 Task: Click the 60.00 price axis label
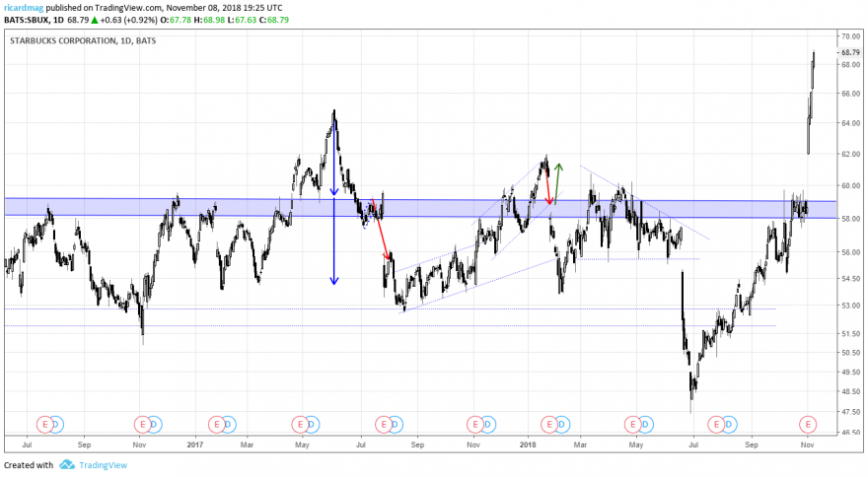(851, 185)
